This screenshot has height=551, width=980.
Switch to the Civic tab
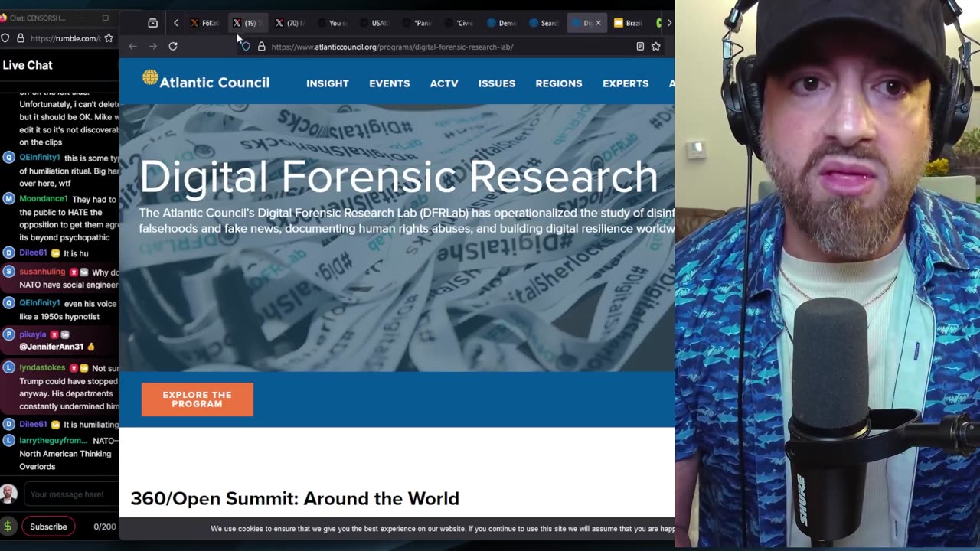click(460, 23)
